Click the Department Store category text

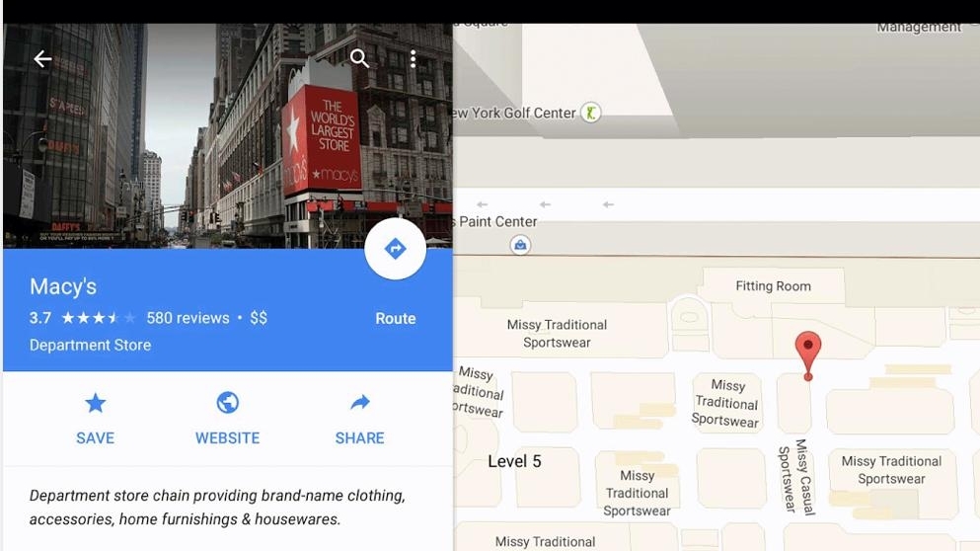(90, 345)
